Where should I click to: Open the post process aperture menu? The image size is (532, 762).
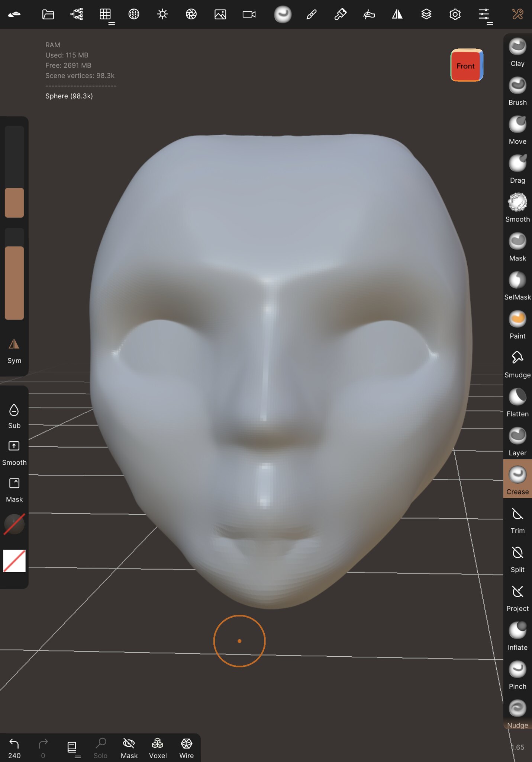(191, 15)
